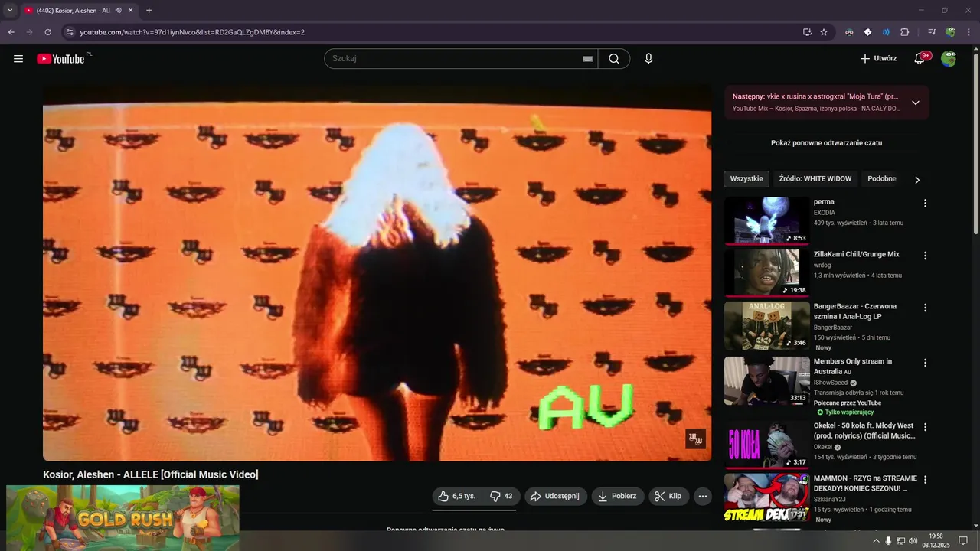The height and width of the screenshot is (551, 980).
Task: Open a new browser tab
Action: tap(149, 11)
